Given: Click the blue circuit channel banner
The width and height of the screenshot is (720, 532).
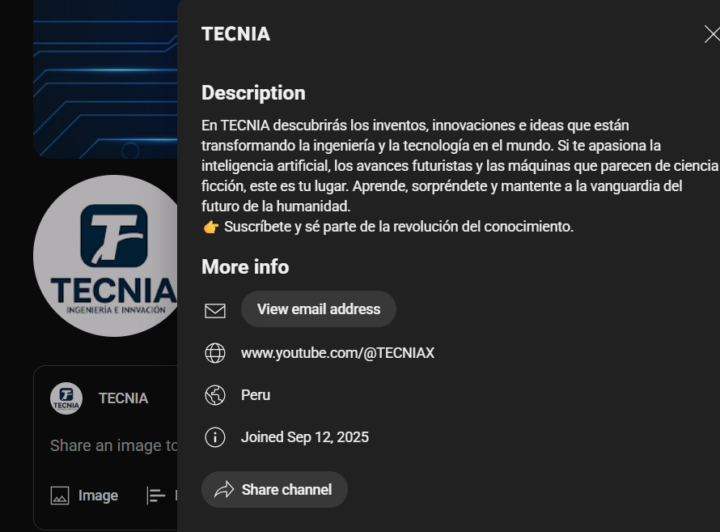Looking at the screenshot, I should coord(105,79).
